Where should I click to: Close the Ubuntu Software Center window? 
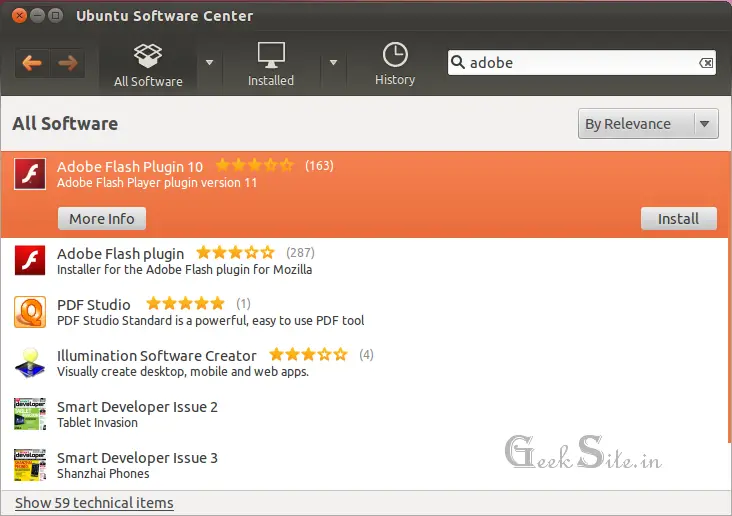click(x=19, y=16)
